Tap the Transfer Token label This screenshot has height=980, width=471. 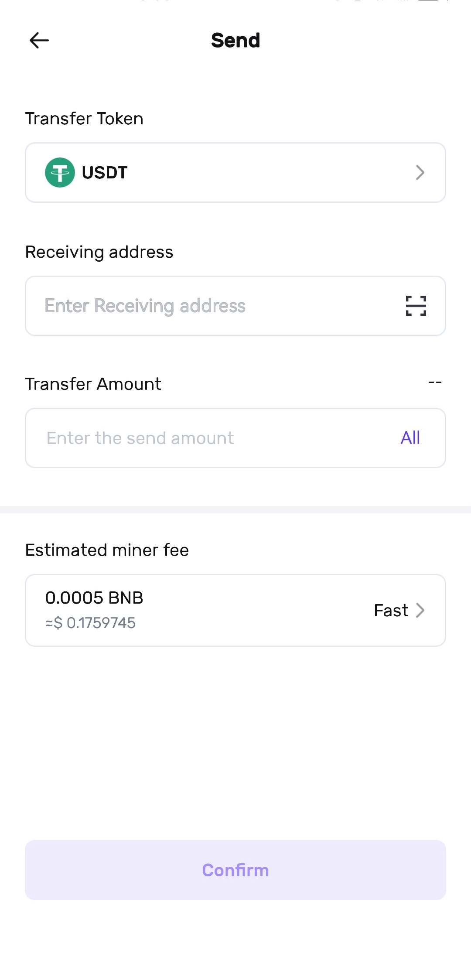click(84, 119)
